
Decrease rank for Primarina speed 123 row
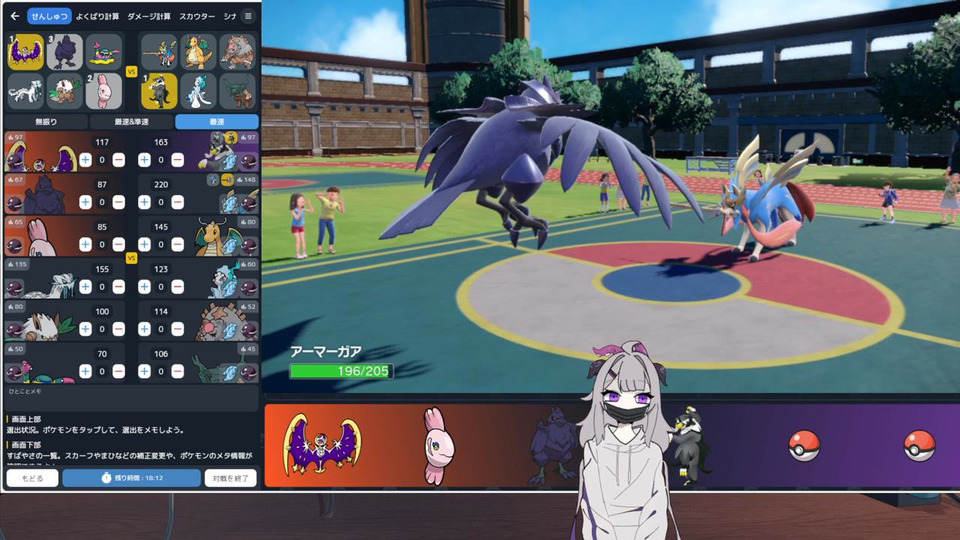(x=178, y=287)
